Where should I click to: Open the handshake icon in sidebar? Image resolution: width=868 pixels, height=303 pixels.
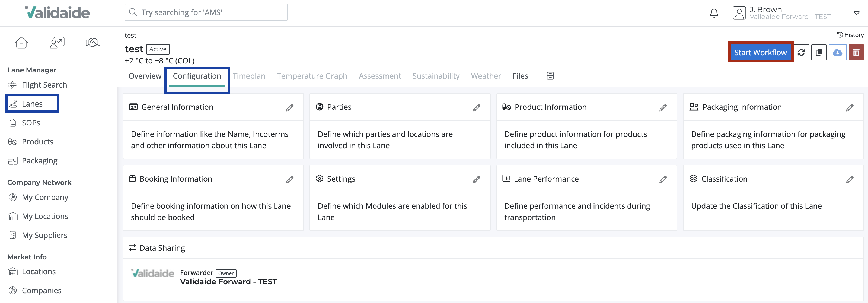[x=93, y=43]
